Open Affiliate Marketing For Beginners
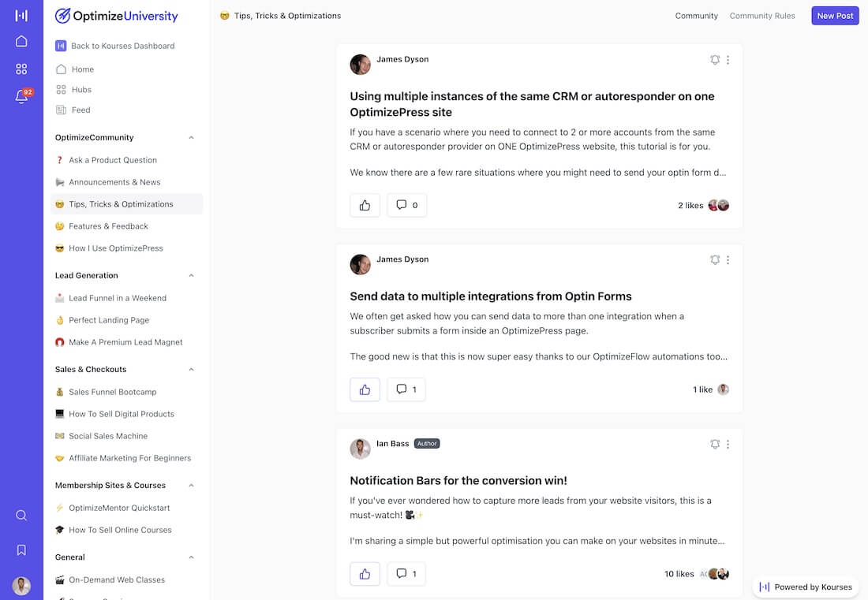This screenshot has width=868, height=600. [x=126, y=458]
